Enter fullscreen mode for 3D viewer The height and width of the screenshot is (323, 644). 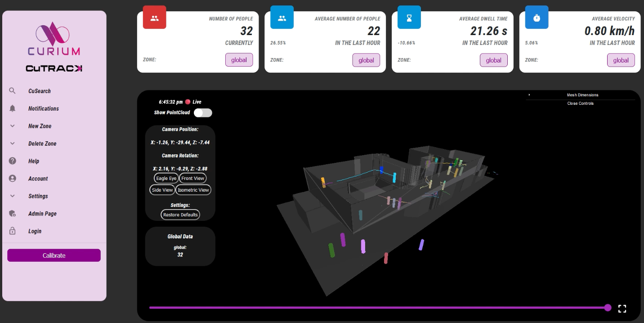click(x=622, y=309)
